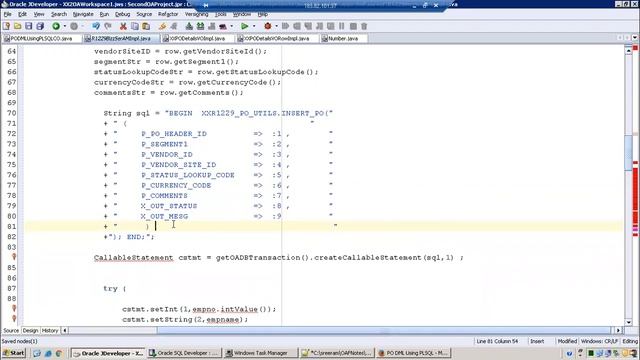Click the underlined empname variable

(x=223, y=319)
